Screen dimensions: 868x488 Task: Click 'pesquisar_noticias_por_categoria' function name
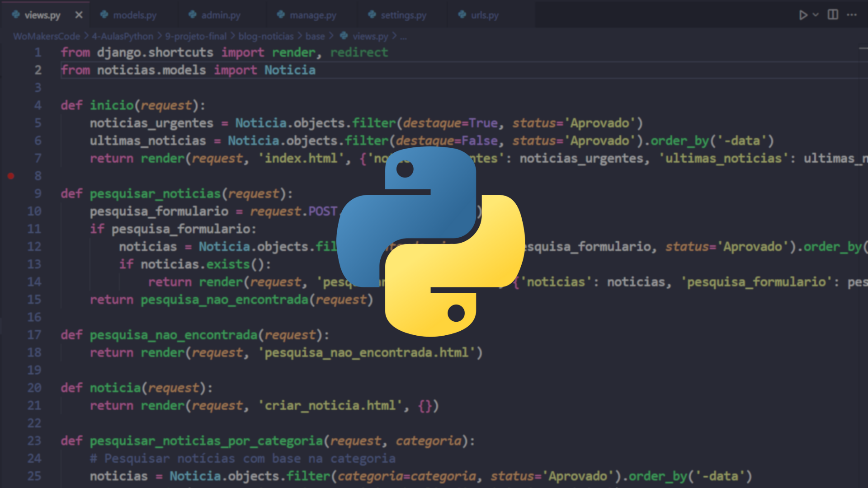point(206,441)
